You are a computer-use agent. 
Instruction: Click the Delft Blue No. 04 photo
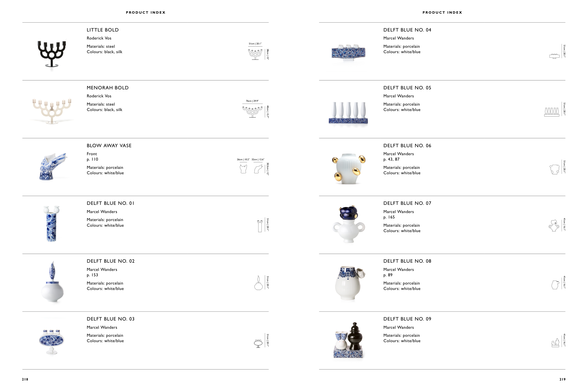click(348, 53)
